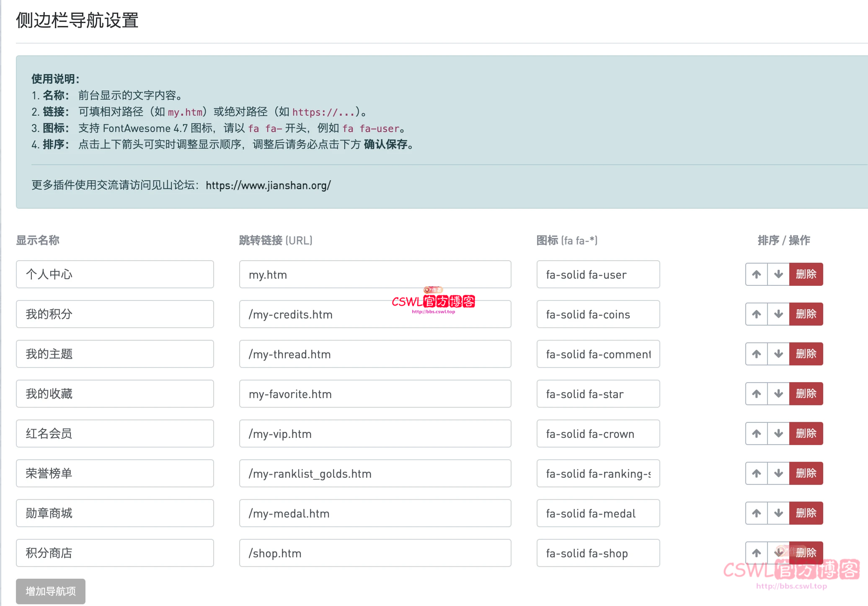Move 红名会员 row up with arrow

pyautogui.click(x=756, y=434)
